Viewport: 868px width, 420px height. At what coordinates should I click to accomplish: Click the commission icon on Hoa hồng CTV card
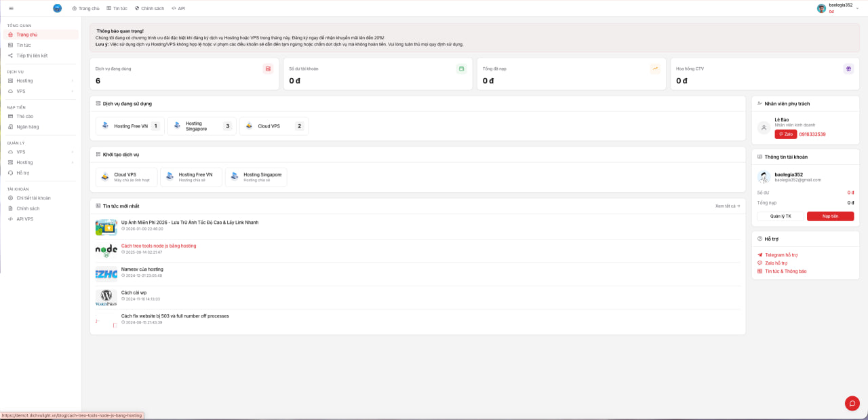(848, 69)
